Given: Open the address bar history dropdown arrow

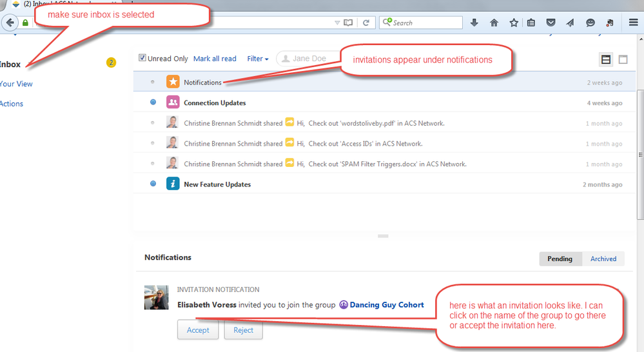Looking at the screenshot, I should click(x=337, y=23).
